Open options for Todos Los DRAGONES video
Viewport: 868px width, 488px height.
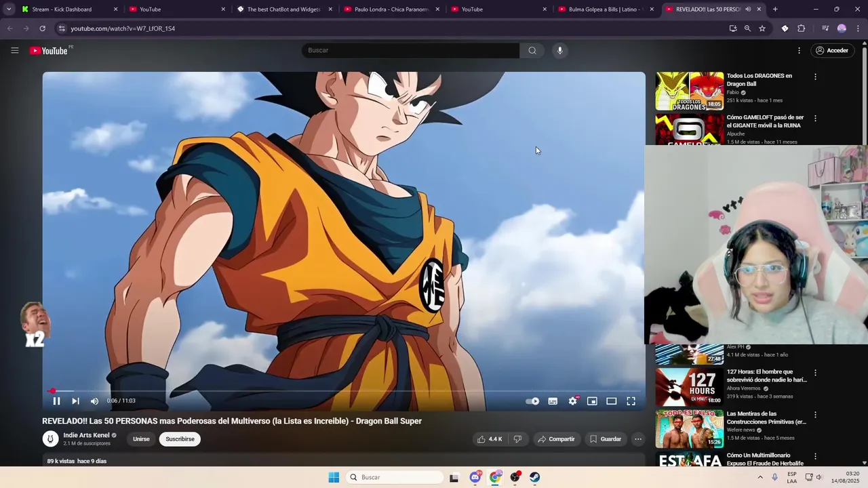point(815,77)
